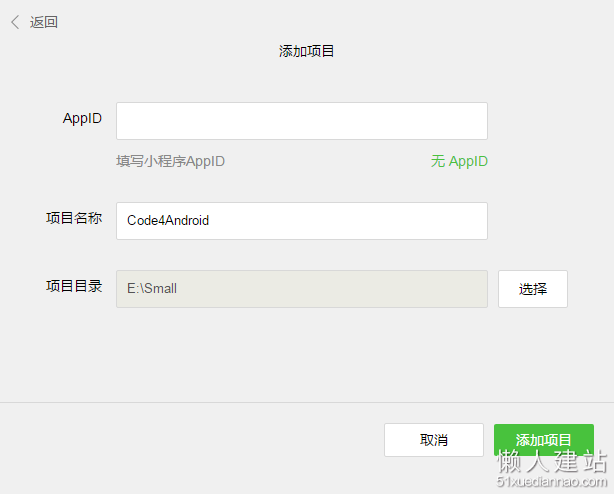
Task: Open the directory chooser with 选择
Action: 533,289
